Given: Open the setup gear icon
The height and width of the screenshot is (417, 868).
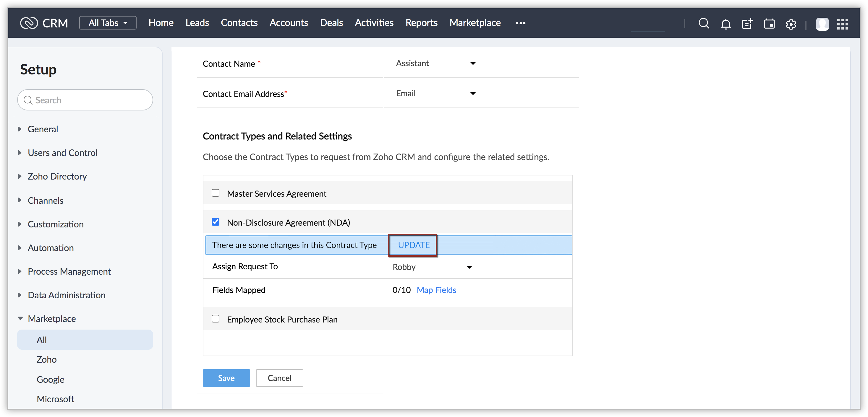Looking at the screenshot, I should (x=791, y=24).
